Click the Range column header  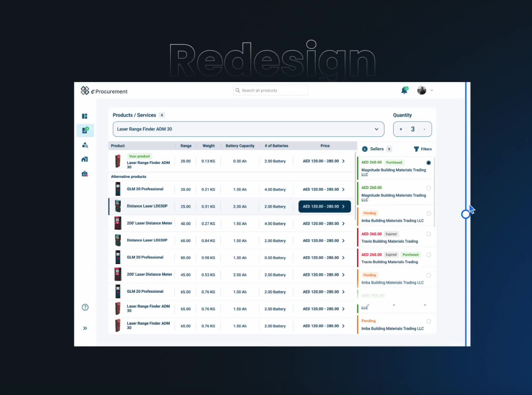pos(186,146)
